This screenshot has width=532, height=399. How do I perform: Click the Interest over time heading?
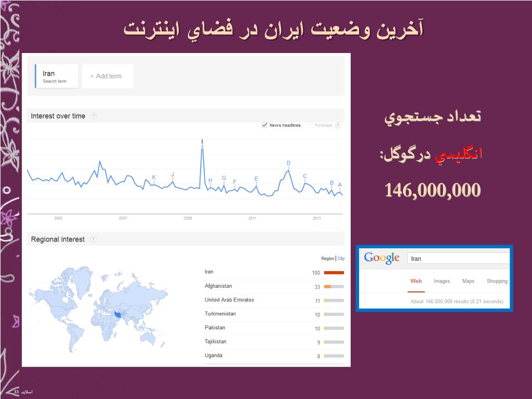tap(58, 116)
